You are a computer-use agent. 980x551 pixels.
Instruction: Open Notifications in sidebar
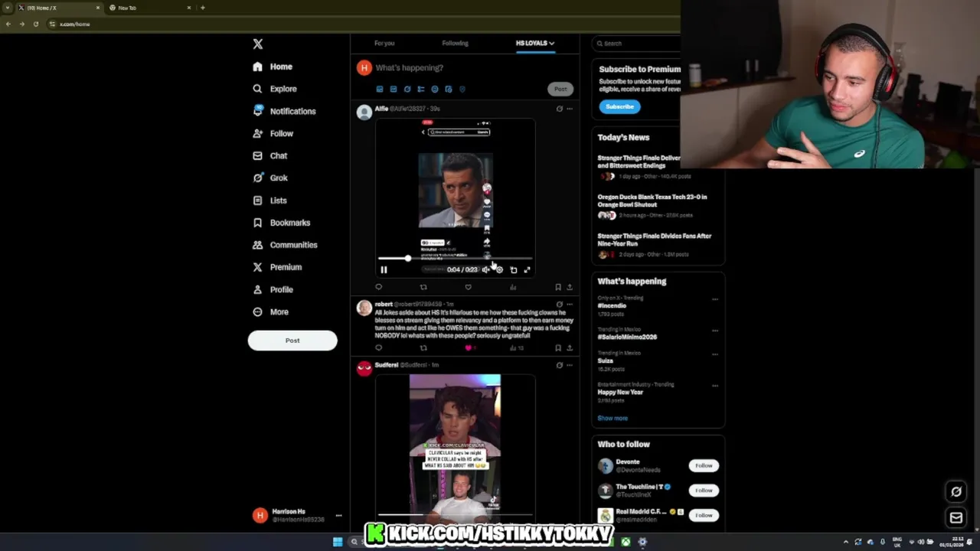coord(283,111)
